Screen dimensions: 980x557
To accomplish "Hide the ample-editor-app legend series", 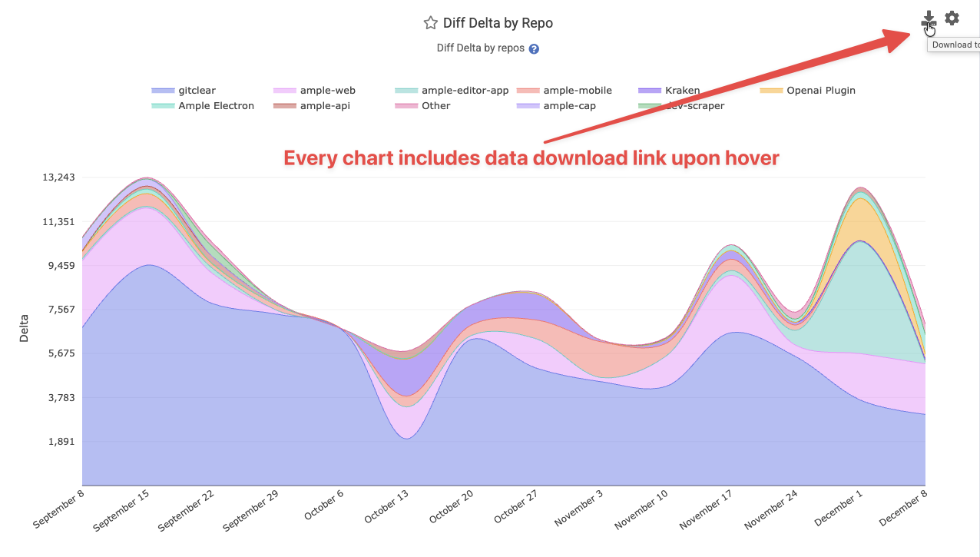I will (465, 91).
